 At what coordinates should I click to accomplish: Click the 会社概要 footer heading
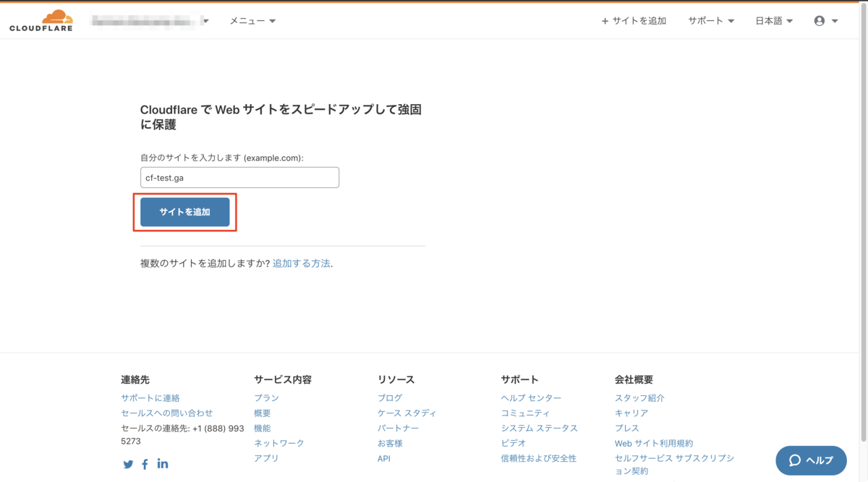coord(634,379)
